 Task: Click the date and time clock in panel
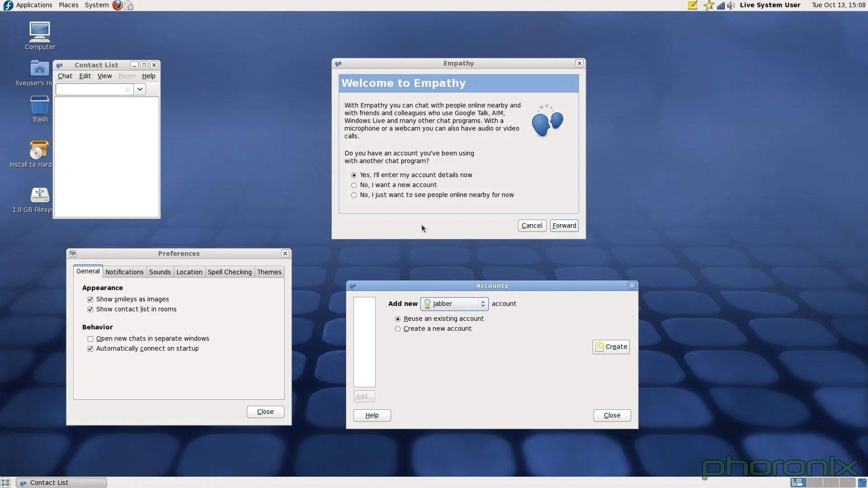[x=839, y=5]
